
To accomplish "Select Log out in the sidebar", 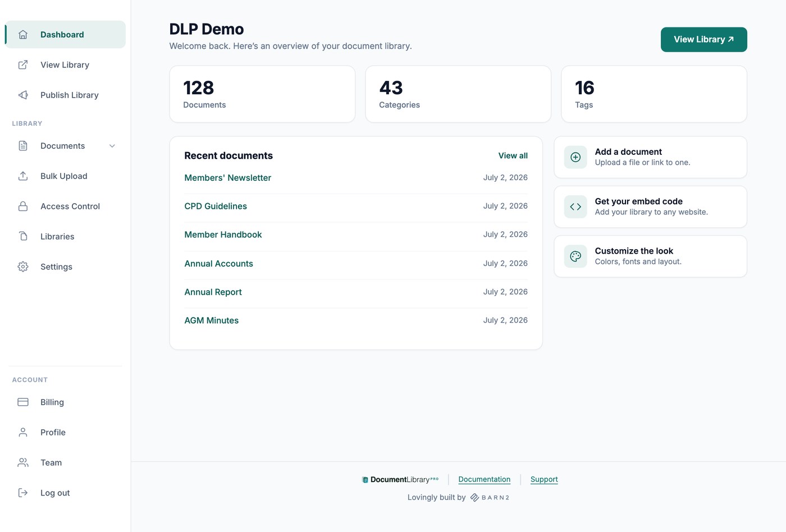I will [x=65, y=493].
